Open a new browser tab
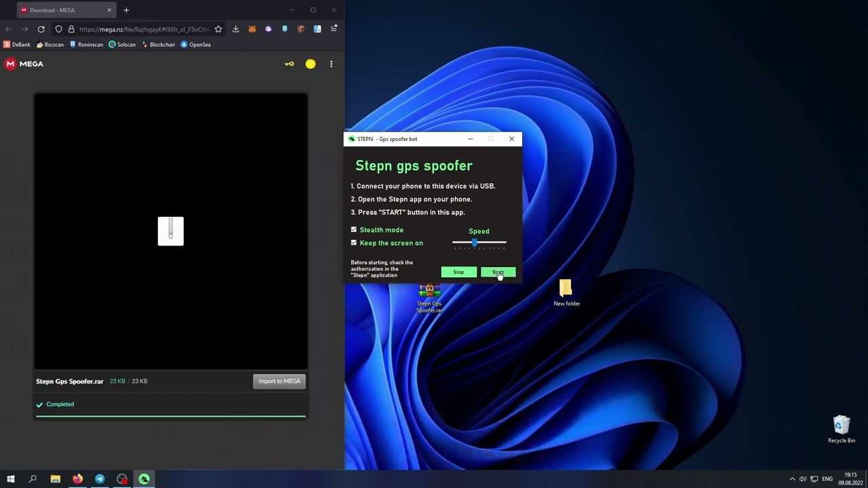 pos(126,10)
